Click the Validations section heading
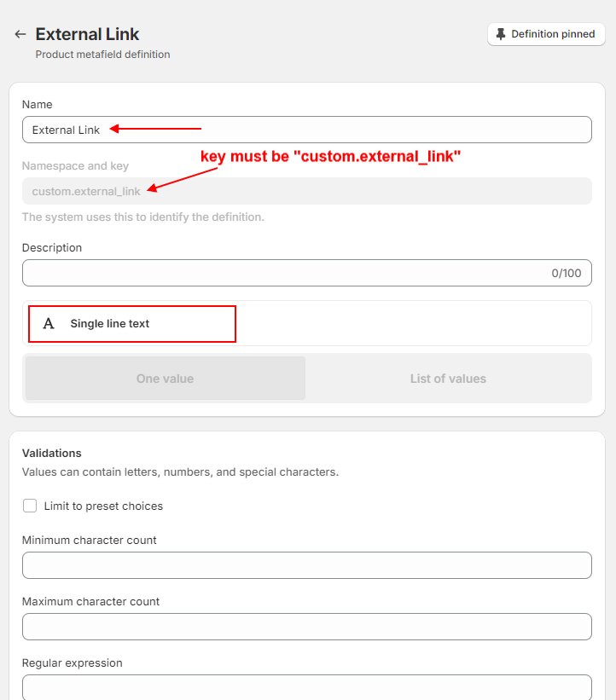 (x=51, y=453)
